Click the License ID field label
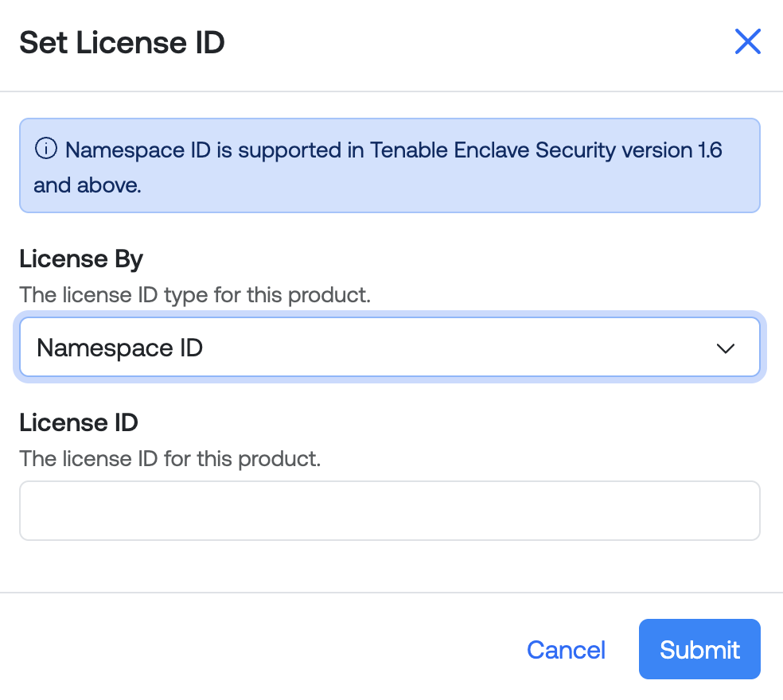The height and width of the screenshot is (700, 783). tap(79, 422)
